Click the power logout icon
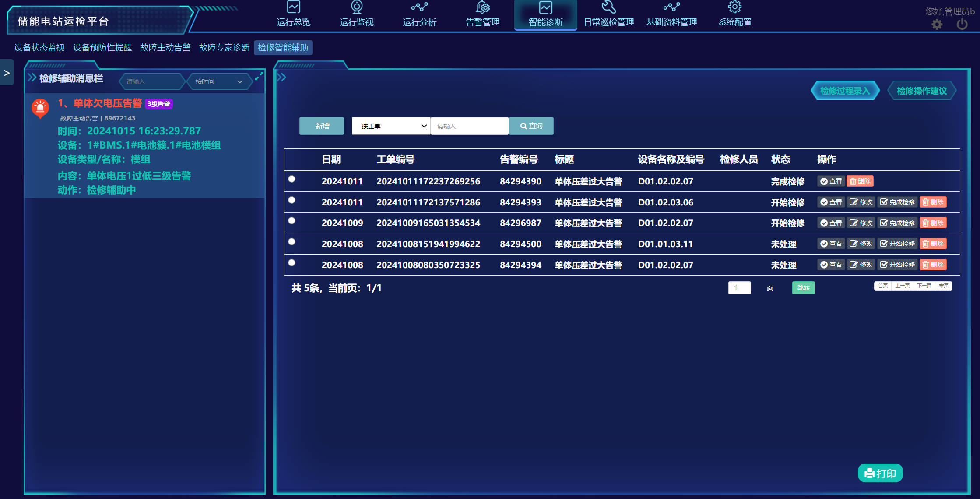980x499 pixels. pyautogui.click(x=962, y=25)
